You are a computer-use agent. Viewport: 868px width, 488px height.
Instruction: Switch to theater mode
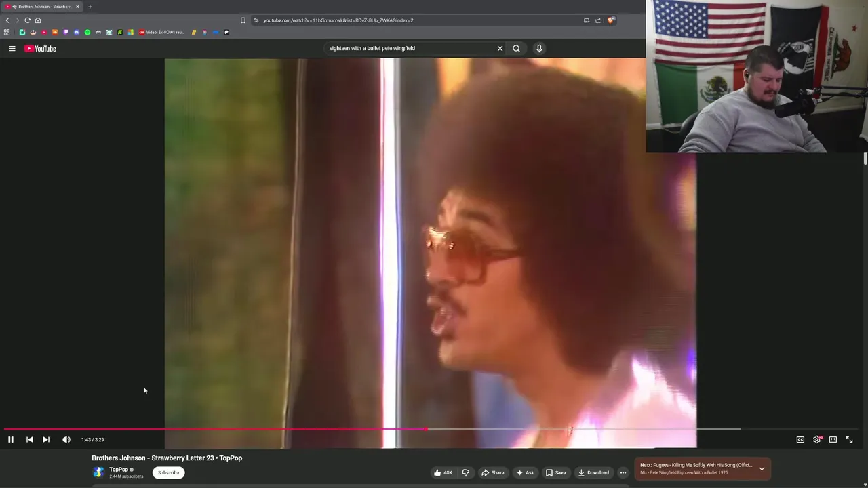coord(833,440)
